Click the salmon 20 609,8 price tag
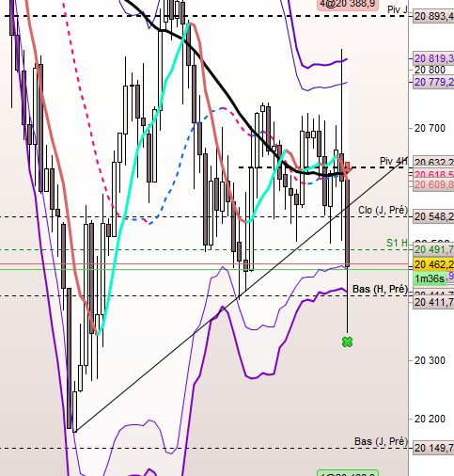 click(x=433, y=184)
